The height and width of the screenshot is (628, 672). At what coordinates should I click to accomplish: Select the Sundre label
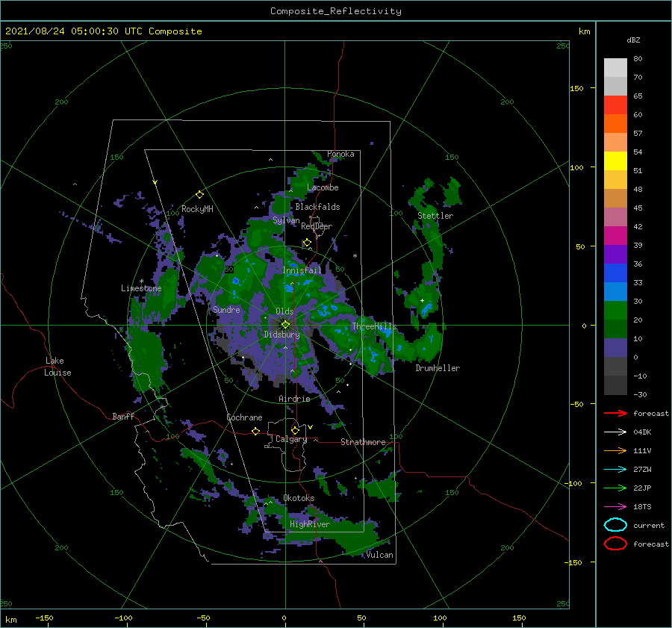tap(226, 309)
